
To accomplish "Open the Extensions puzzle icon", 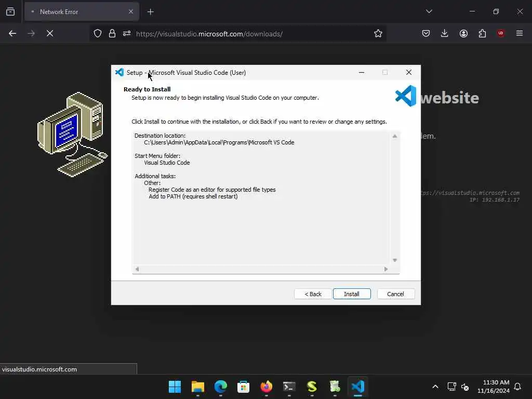I will point(482,33).
